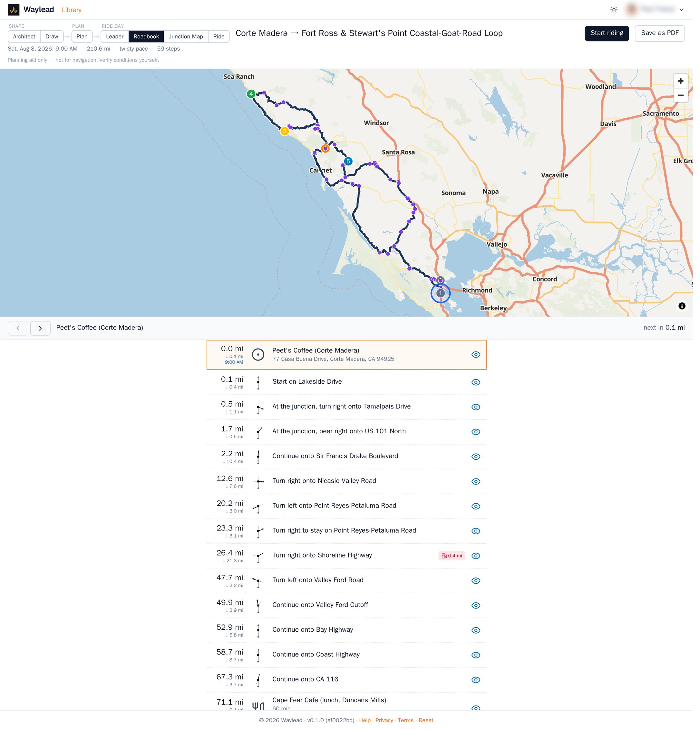The width and height of the screenshot is (700, 730).
Task: Toggle eye icon for Sir Francis Drake Boulevard
Action: pyautogui.click(x=476, y=457)
